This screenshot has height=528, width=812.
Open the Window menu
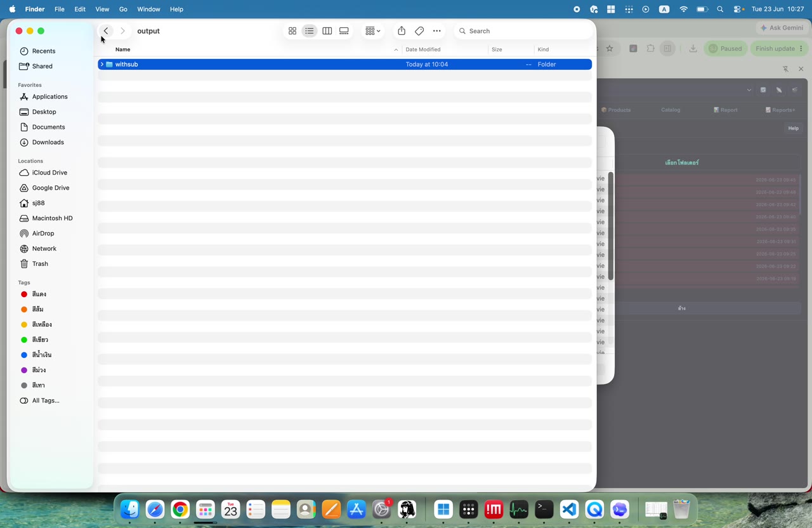[148, 10]
